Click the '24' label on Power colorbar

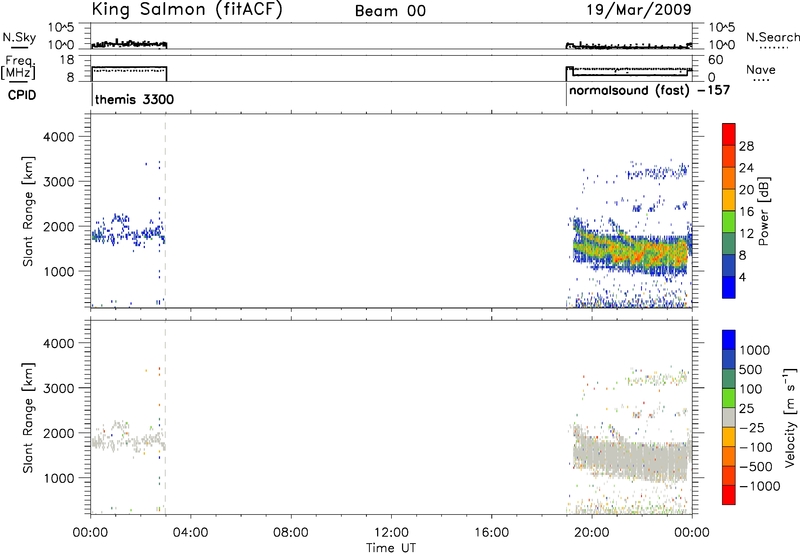[x=746, y=168]
